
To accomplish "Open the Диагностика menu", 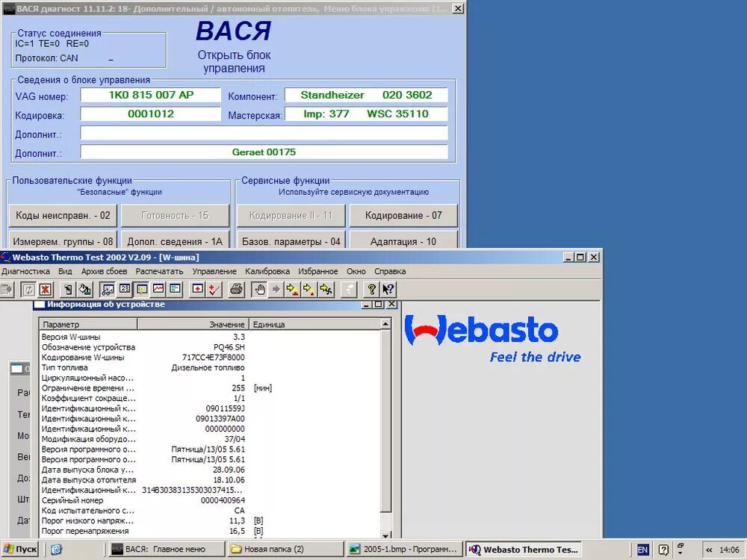I will (25, 271).
